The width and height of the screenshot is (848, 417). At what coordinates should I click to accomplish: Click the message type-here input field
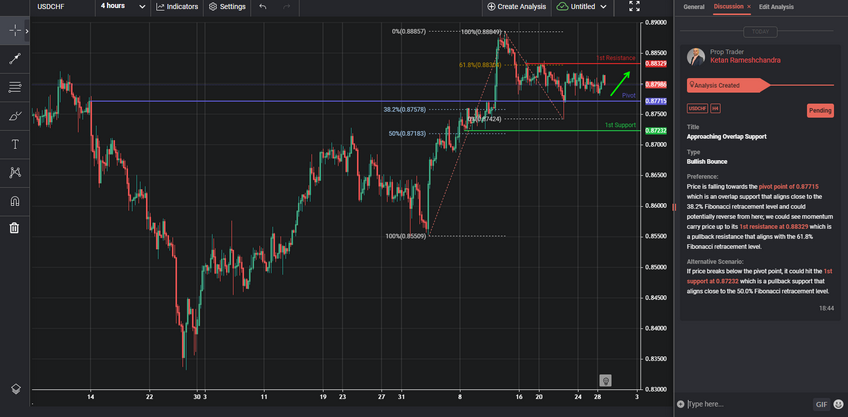pyautogui.click(x=746, y=404)
